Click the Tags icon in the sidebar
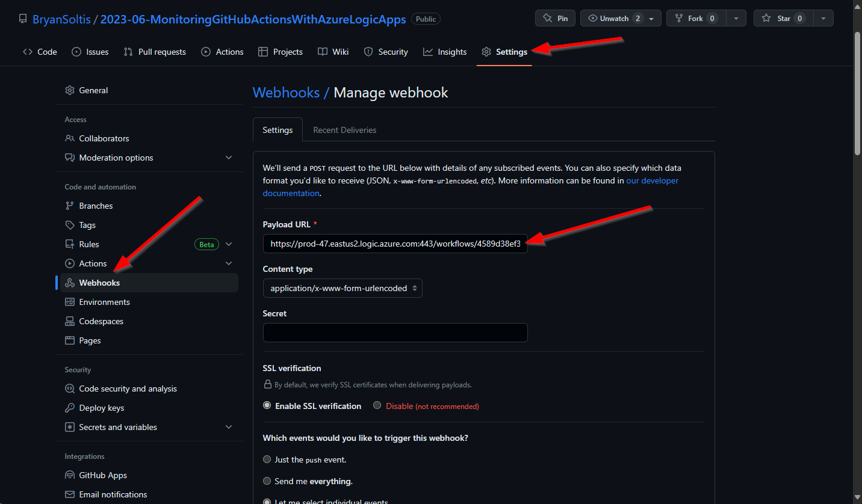The height and width of the screenshot is (504, 862). click(70, 225)
